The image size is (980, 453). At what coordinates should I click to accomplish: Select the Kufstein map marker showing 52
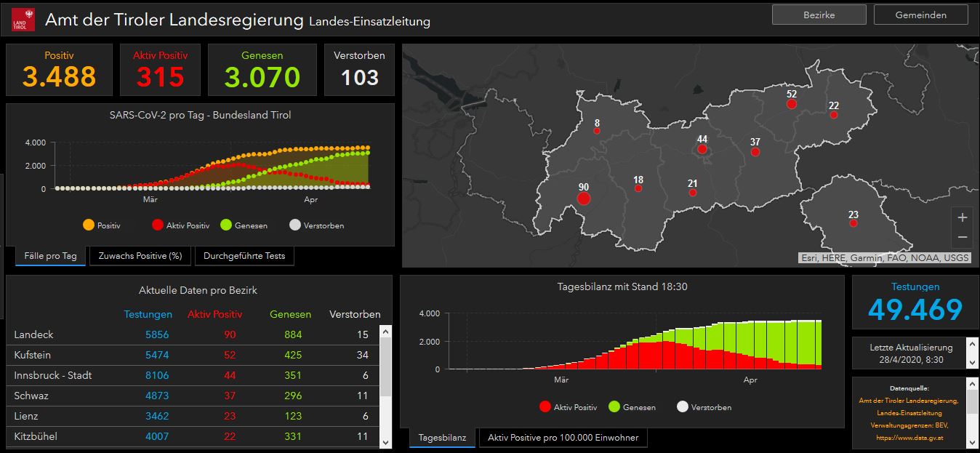click(792, 104)
